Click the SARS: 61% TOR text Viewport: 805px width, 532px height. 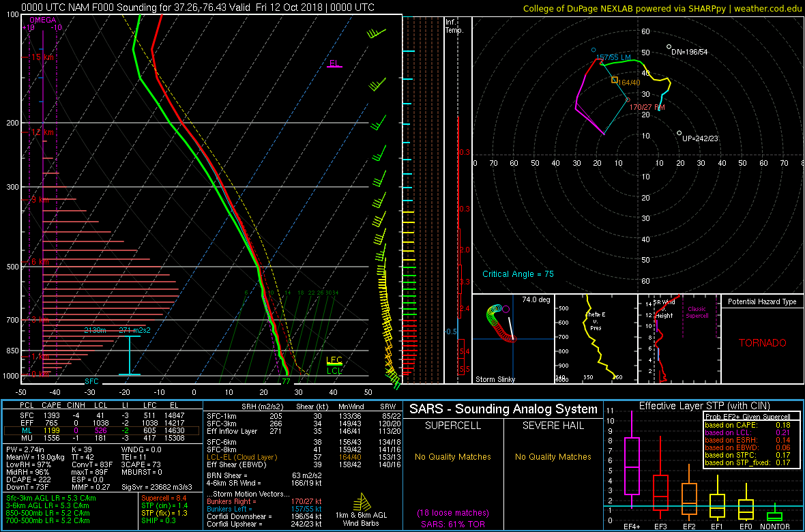(x=453, y=523)
